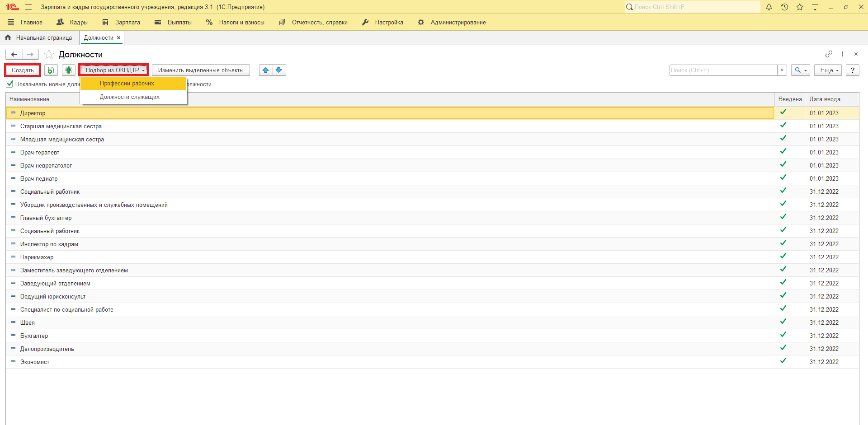Go forward with right arrow button
The image size is (868, 425).
click(30, 55)
